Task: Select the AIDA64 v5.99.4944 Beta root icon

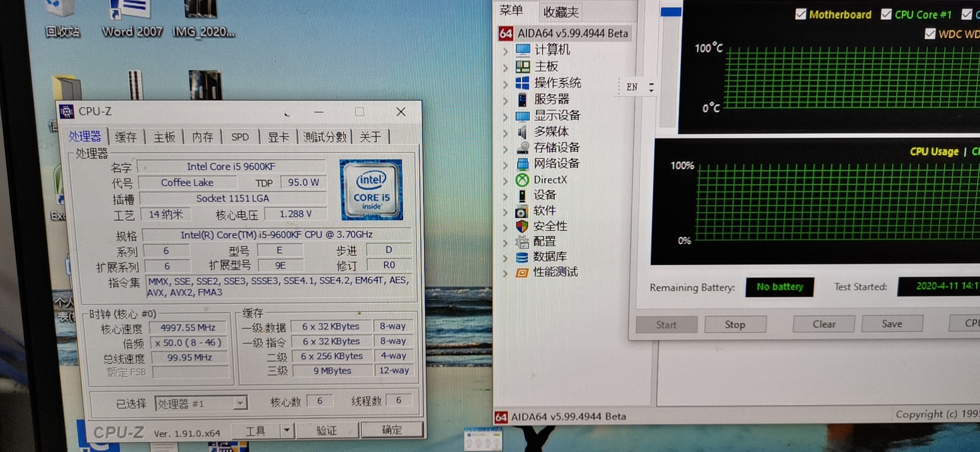Action: coord(506,33)
